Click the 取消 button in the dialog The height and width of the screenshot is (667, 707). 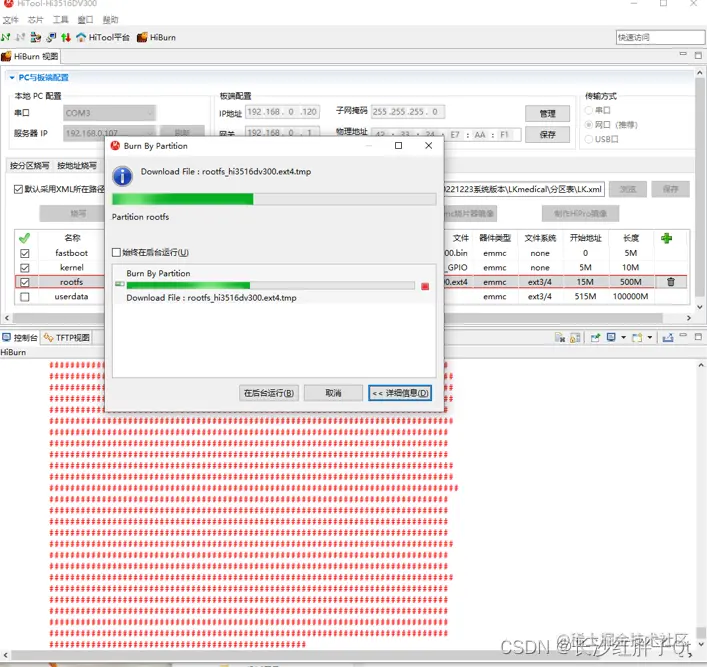coord(333,393)
